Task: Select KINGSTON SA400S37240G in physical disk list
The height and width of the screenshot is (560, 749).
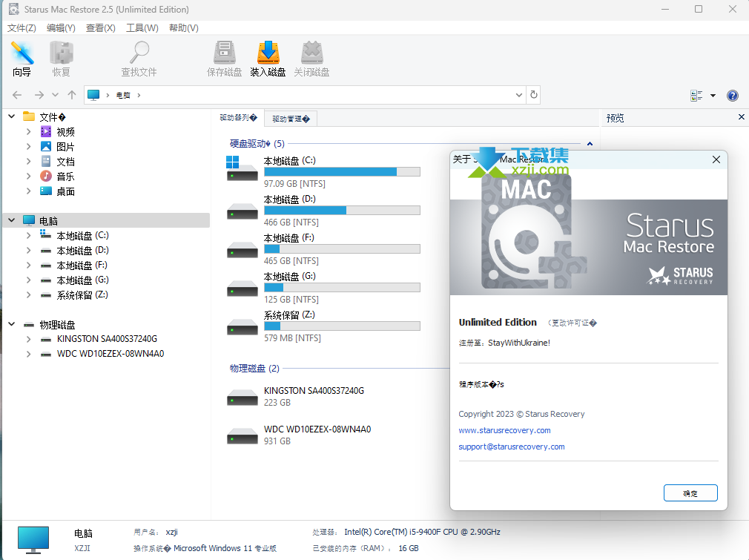Action: coord(314,391)
